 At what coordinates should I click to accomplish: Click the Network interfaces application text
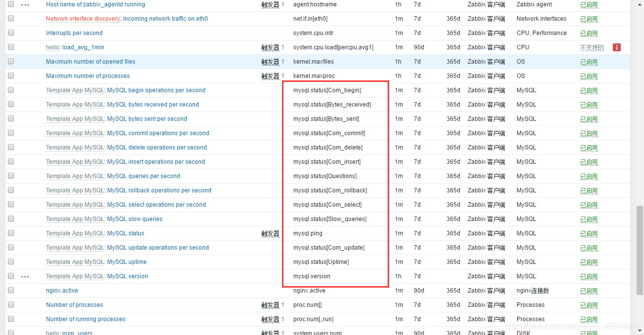[x=541, y=19]
